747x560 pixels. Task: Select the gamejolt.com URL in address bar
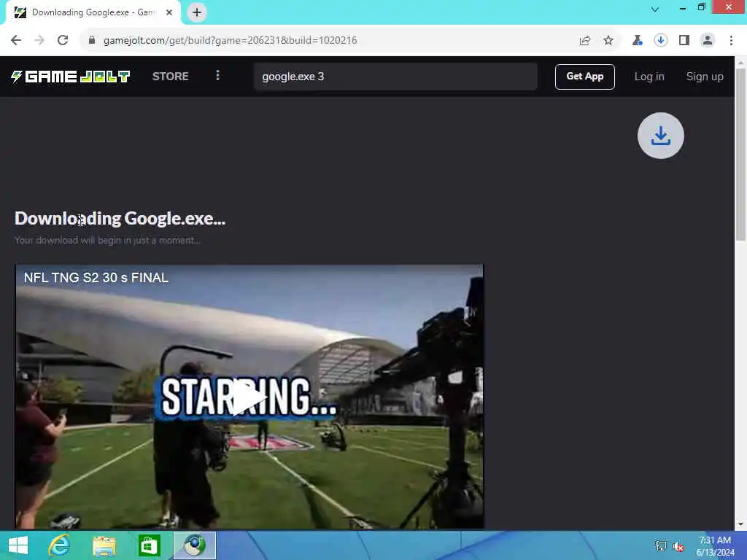click(230, 41)
